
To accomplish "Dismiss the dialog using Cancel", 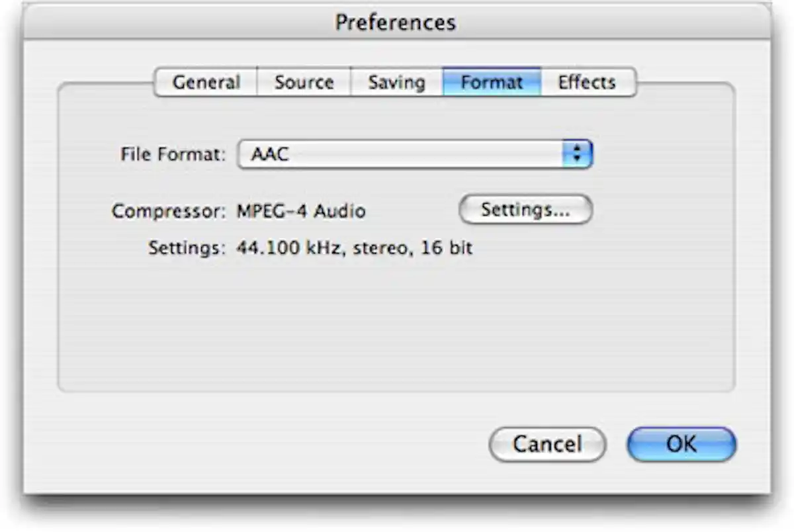I will [x=547, y=444].
